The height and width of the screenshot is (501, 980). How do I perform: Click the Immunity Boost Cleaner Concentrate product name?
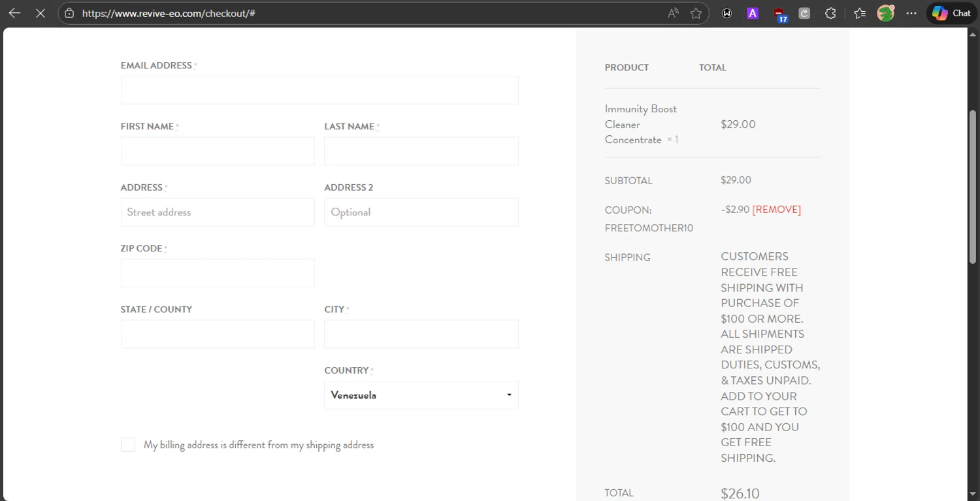pos(641,124)
